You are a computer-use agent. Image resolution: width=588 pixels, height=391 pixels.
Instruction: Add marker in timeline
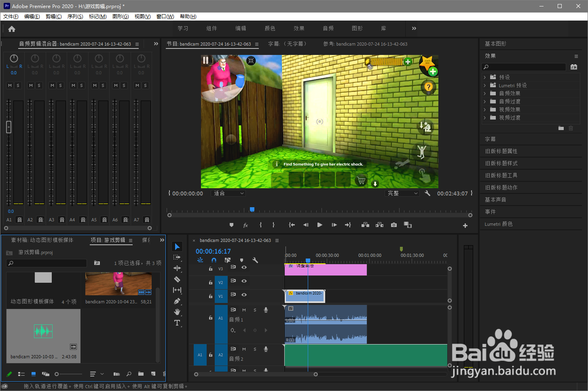click(241, 260)
